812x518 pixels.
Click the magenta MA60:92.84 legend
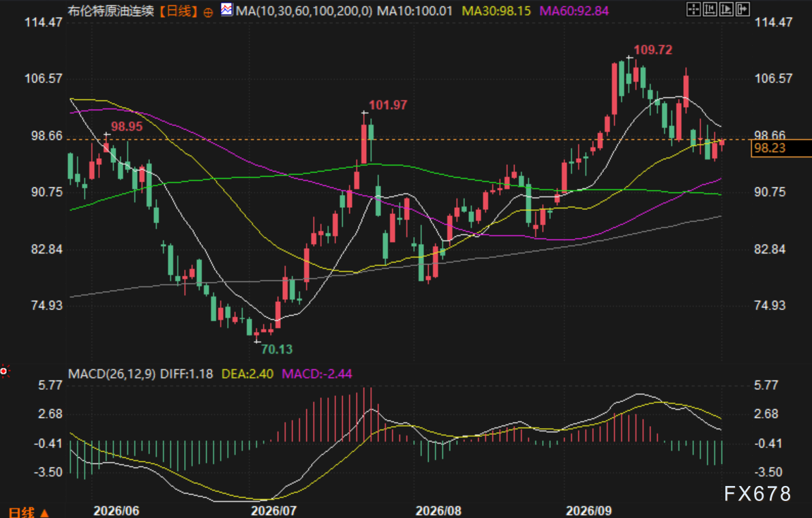tap(574, 11)
